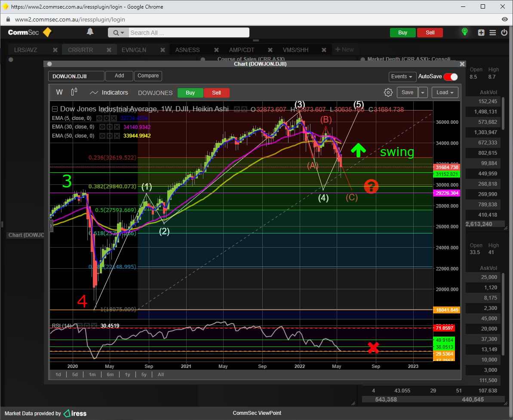
Task: Set the chart range to 6m
Action: (x=110, y=374)
